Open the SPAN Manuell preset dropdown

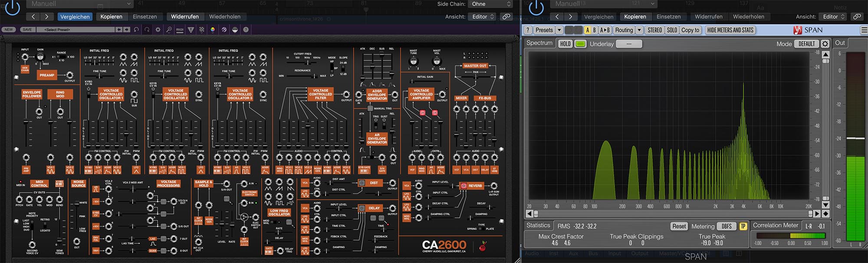(x=604, y=4)
